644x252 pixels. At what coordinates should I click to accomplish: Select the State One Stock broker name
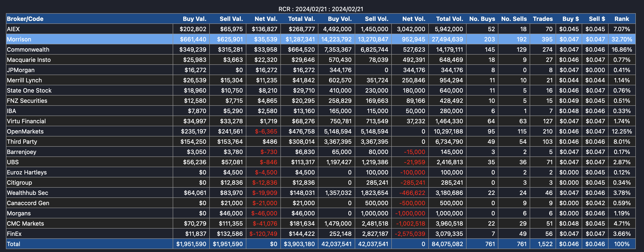tap(29, 91)
